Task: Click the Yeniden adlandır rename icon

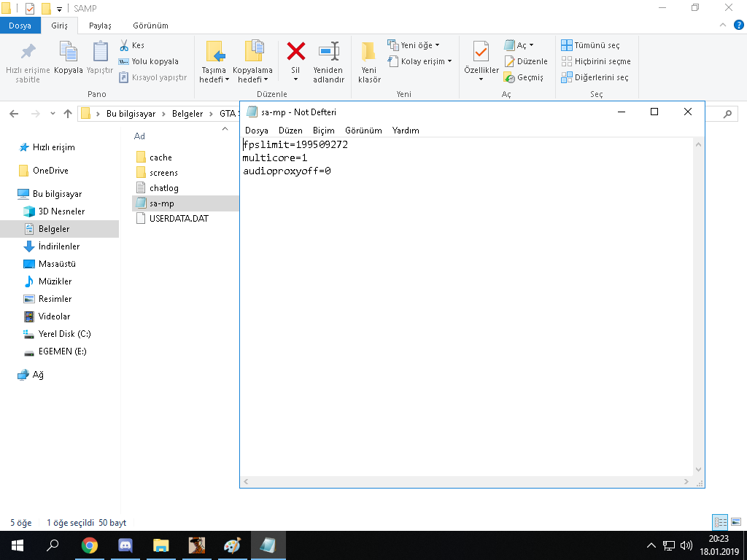Action: pyautogui.click(x=328, y=52)
